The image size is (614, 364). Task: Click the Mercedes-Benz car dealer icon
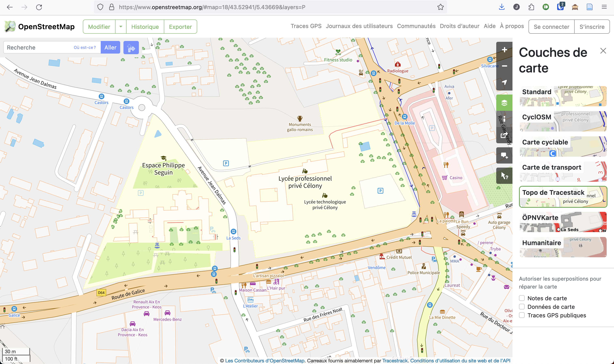[167, 313]
